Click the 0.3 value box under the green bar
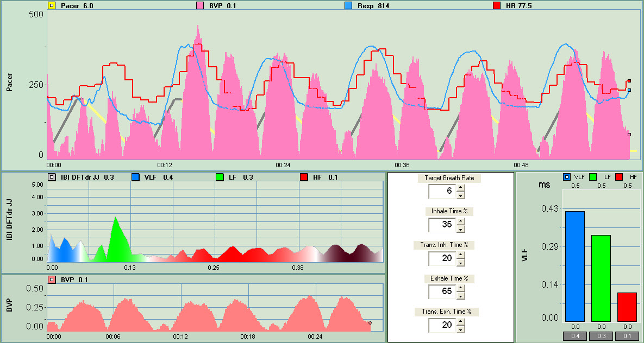The width and height of the screenshot is (644, 343). (x=601, y=336)
